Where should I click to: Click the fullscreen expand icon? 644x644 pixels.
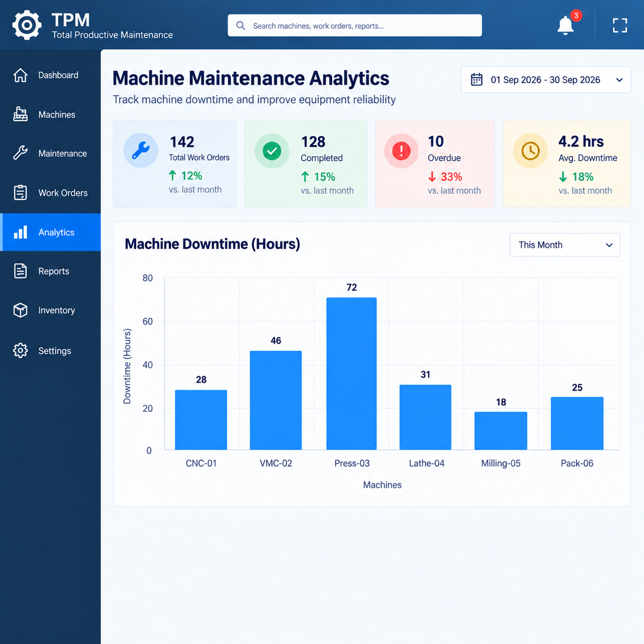click(x=620, y=26)
